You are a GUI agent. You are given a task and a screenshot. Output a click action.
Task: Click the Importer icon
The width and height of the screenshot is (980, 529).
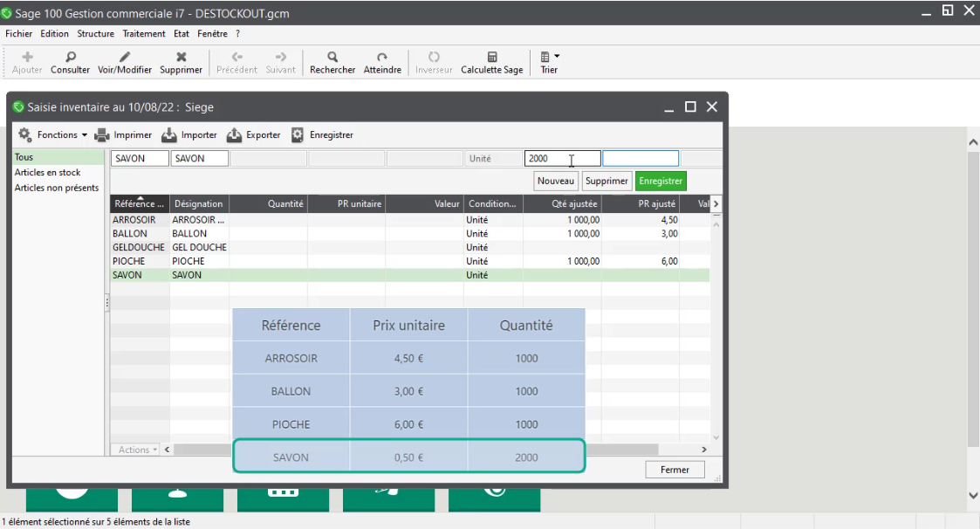pyautogui.click(x=168, y=134)
